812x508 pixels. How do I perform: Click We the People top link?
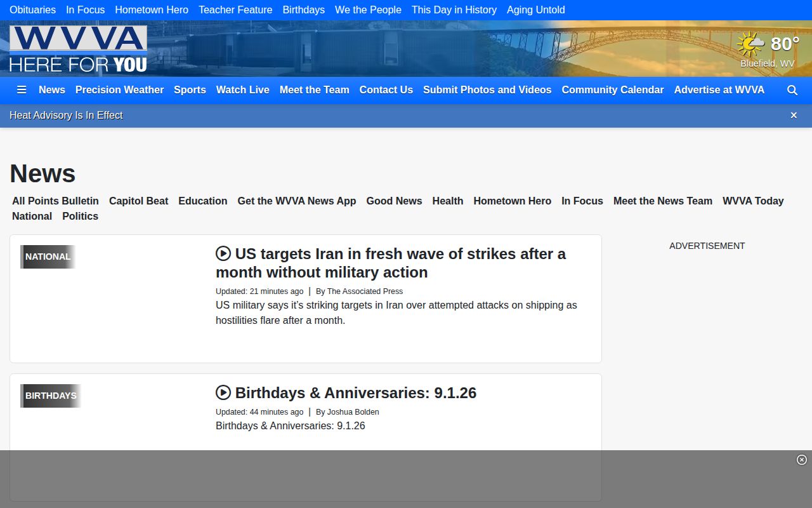click(368, 10)
